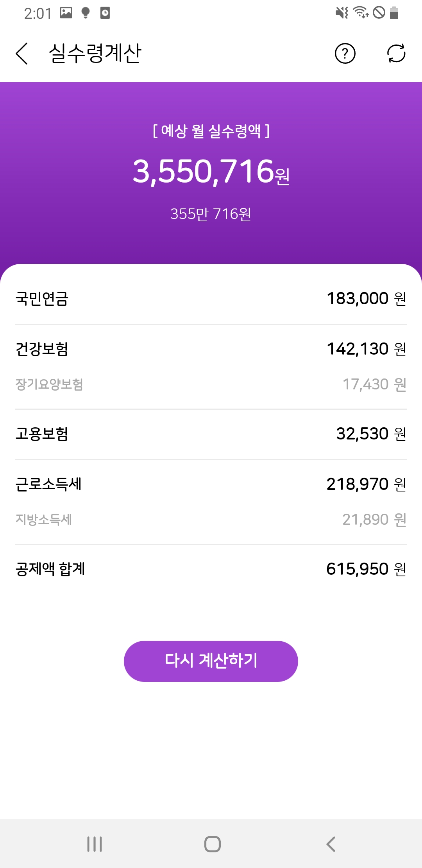This screenshot has width=422, height=868.
Task: Tap the 고용보험 amount 32,530 원
Action: click(370, 434)
